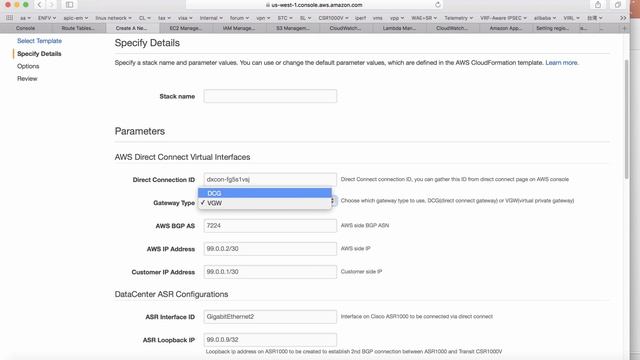Image resolution: width=640 pixels, height=360 pixels.
Task: Follow the Learn more link
Action: pos(561,63)
